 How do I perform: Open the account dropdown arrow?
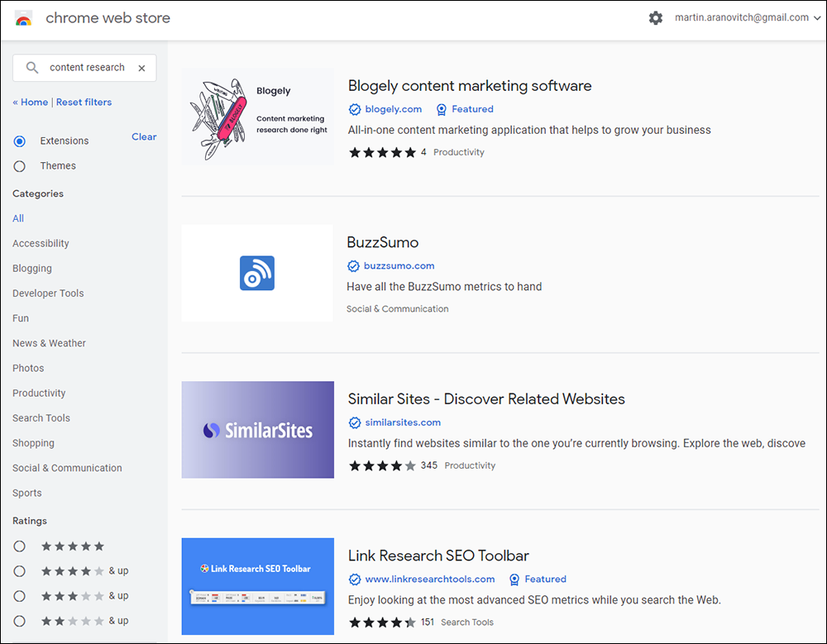pos(817,18)
